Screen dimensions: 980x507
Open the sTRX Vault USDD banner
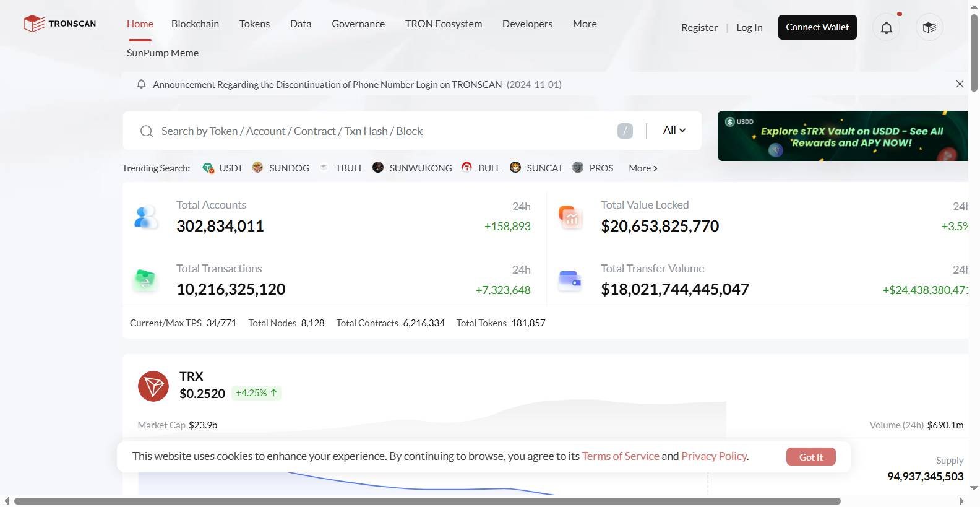(x=843, y=136)
